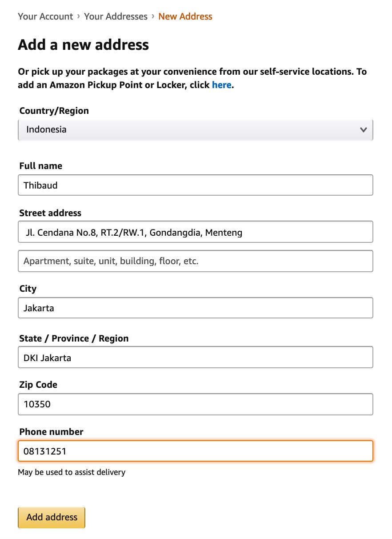This screenshot has height=539, width=392.
Task: Click the highlighted Phone number field
Action: click(x=196, y=451)
